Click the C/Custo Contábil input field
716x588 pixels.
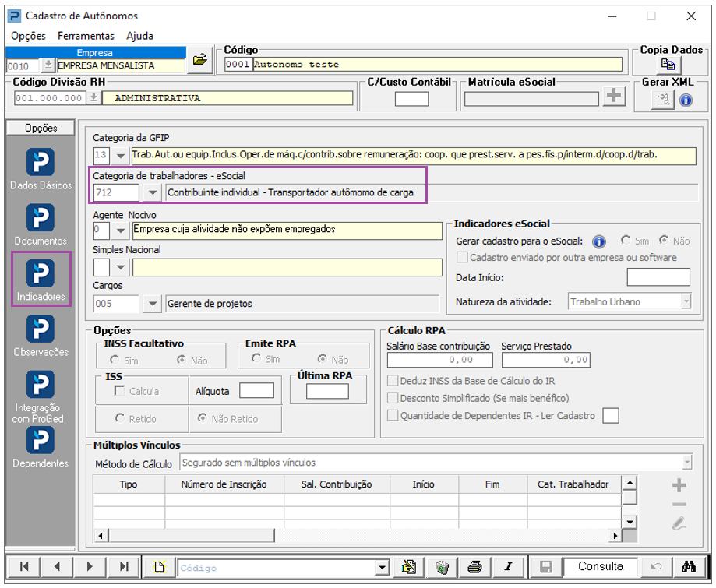pos(411,99)
